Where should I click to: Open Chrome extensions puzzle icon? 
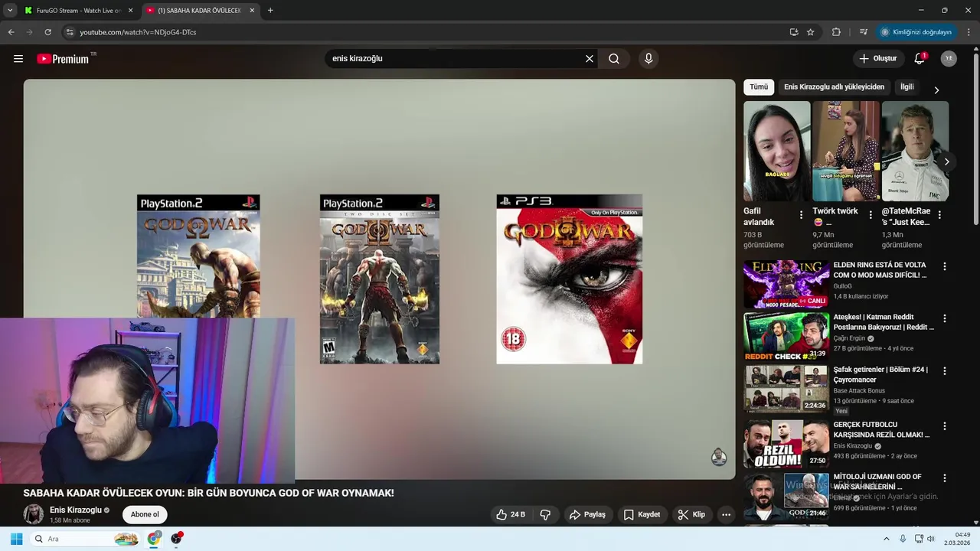[836, 32]
